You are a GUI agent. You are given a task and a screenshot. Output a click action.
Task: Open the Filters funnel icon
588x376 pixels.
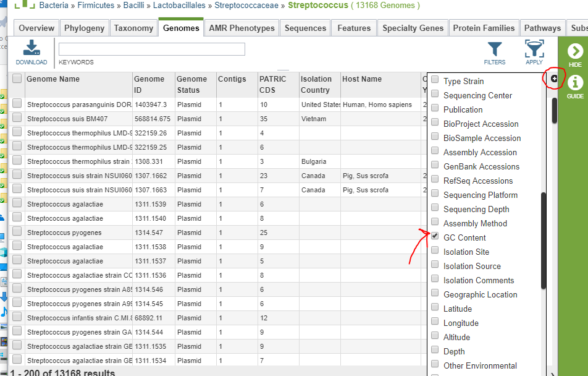(x=494, y=49)
